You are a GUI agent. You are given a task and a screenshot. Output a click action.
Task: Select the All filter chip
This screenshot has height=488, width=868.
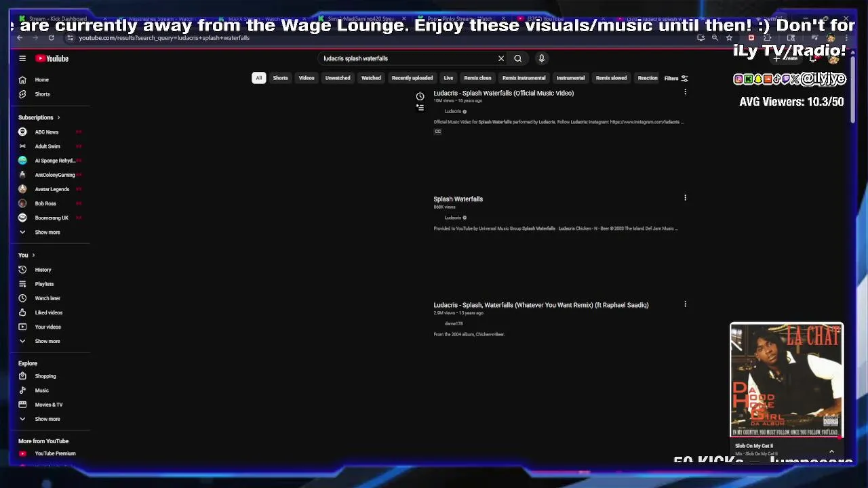(x=258, y=78)
